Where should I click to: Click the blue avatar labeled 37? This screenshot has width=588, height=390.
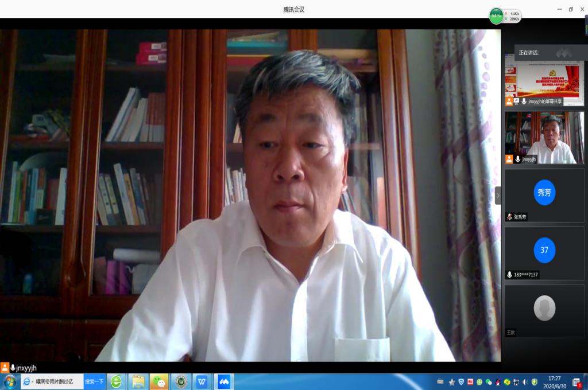click(x=544, y=250)
